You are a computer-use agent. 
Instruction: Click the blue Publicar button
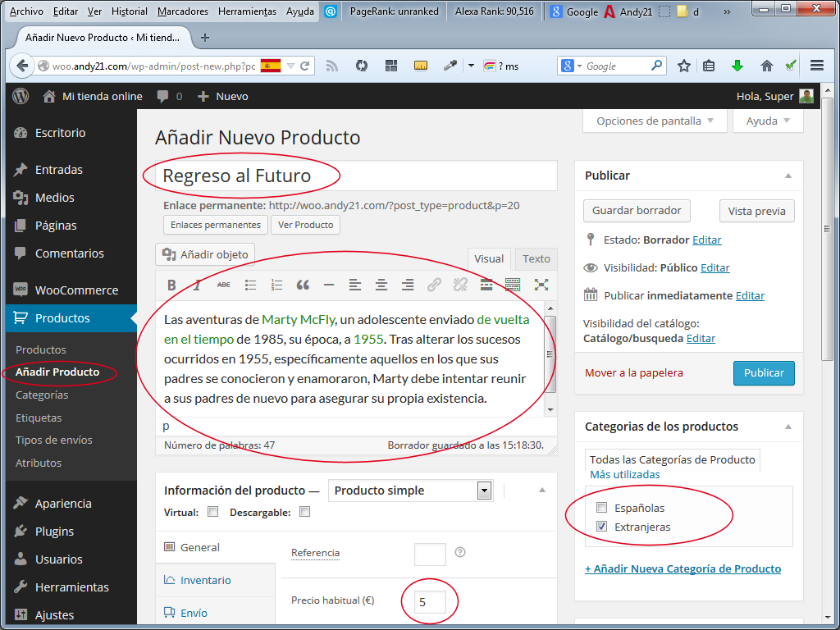pyautogui.click(x=764, y=373)
